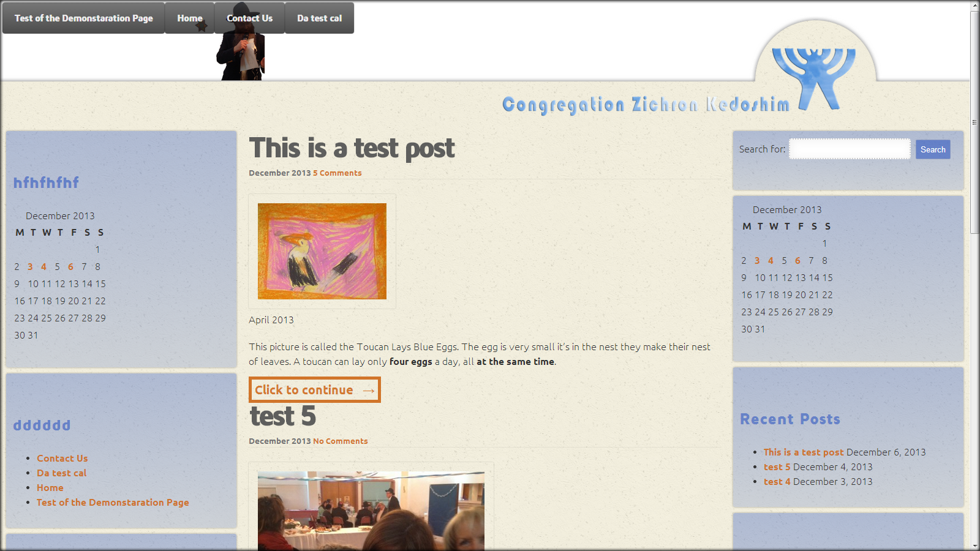Open Home link in sidebar list
Image resolution: width=980 pixels, height=551 pixels.
[50, 488]
